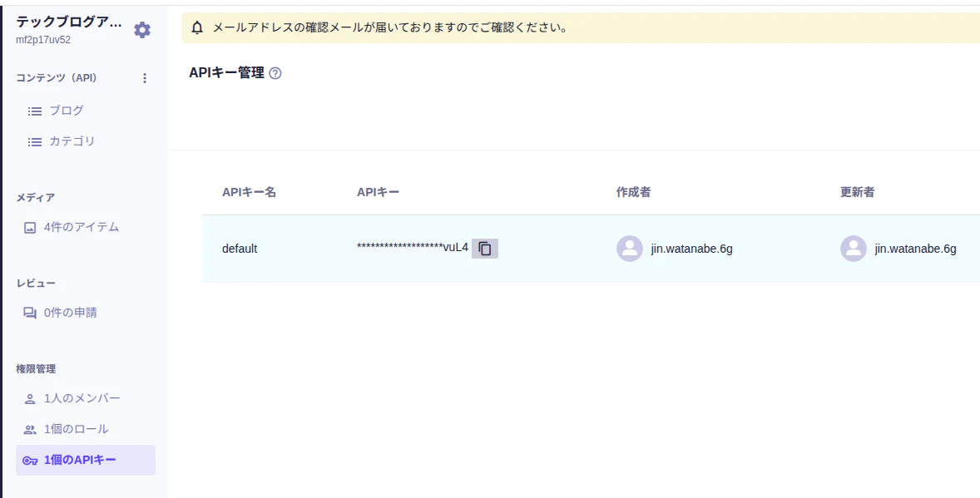Click the masked key ending vuL4
980x498 pixels.
413,248
